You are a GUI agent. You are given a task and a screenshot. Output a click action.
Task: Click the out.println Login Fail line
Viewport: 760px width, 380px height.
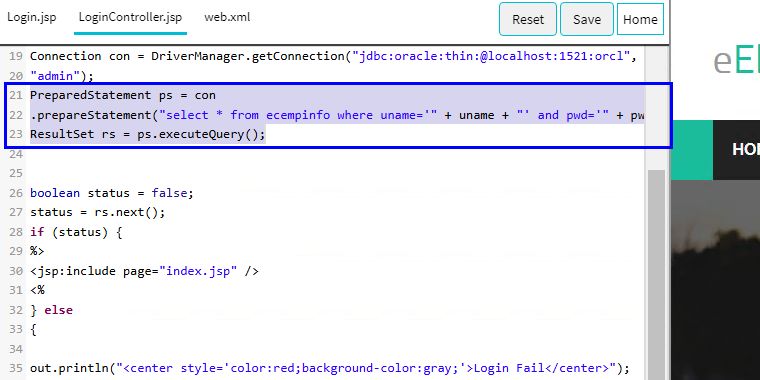click(330, 368)
